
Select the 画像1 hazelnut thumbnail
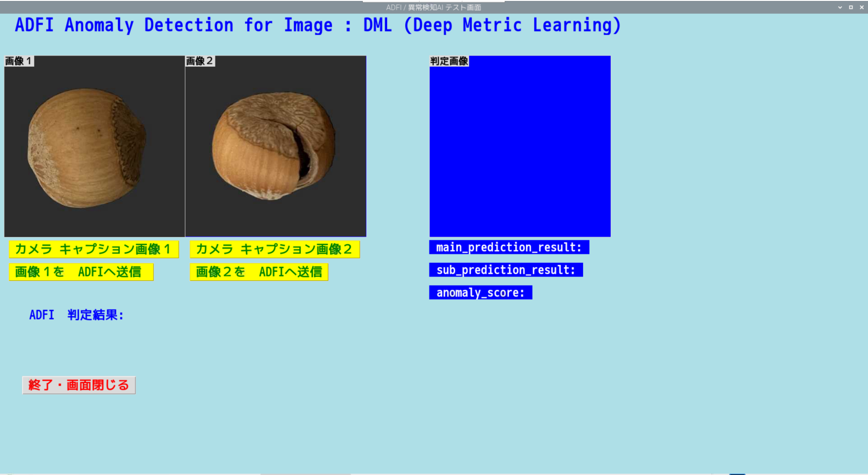click(95, 146)
